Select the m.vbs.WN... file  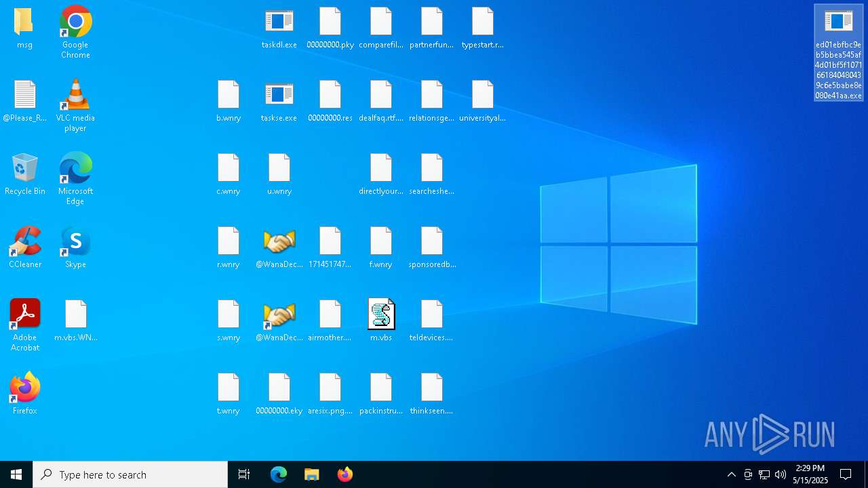[x=75, y=321]
